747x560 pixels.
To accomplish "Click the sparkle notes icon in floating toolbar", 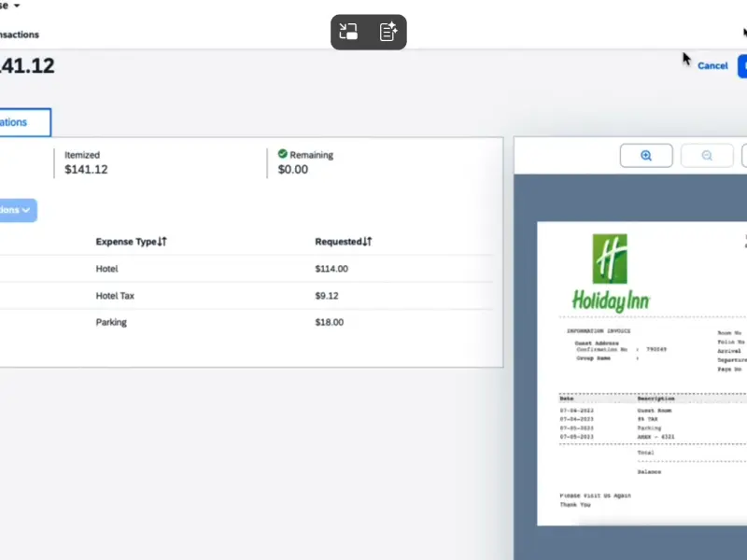I will (x=388, y=32).
